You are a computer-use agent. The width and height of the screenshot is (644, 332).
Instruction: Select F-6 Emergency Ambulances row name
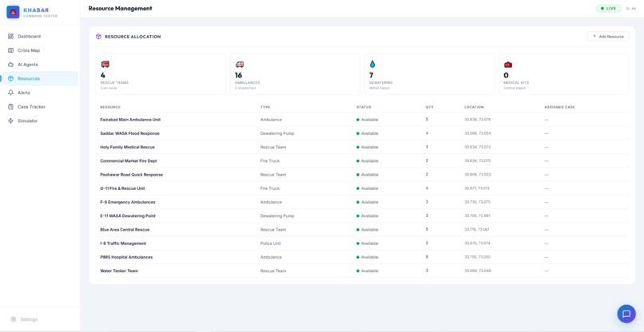128,202
